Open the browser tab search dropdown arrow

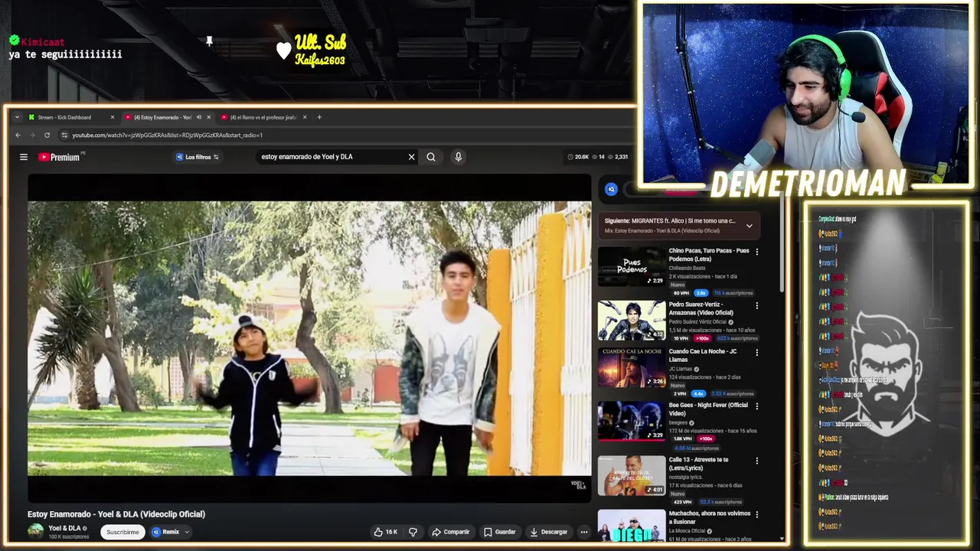[x=18, y=117]
